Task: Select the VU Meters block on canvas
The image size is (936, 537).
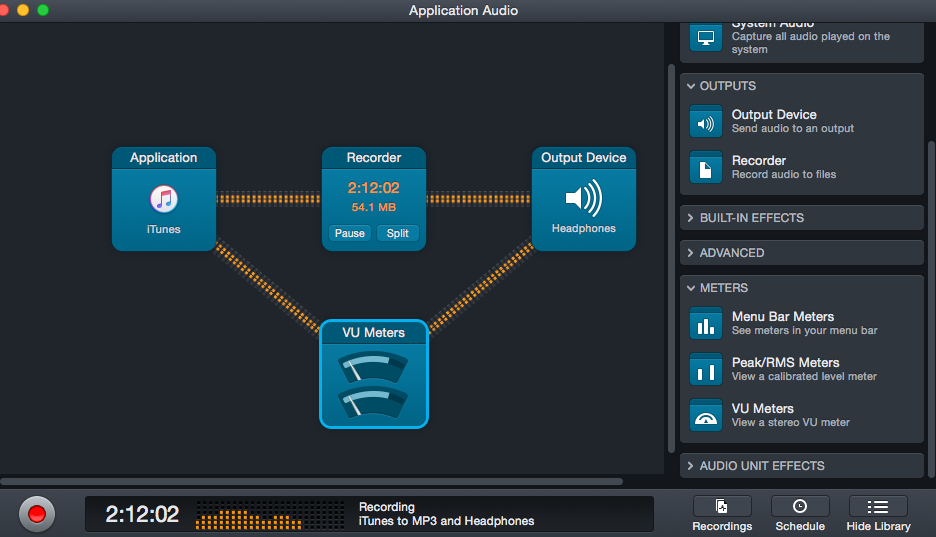Action: point(374,374)
